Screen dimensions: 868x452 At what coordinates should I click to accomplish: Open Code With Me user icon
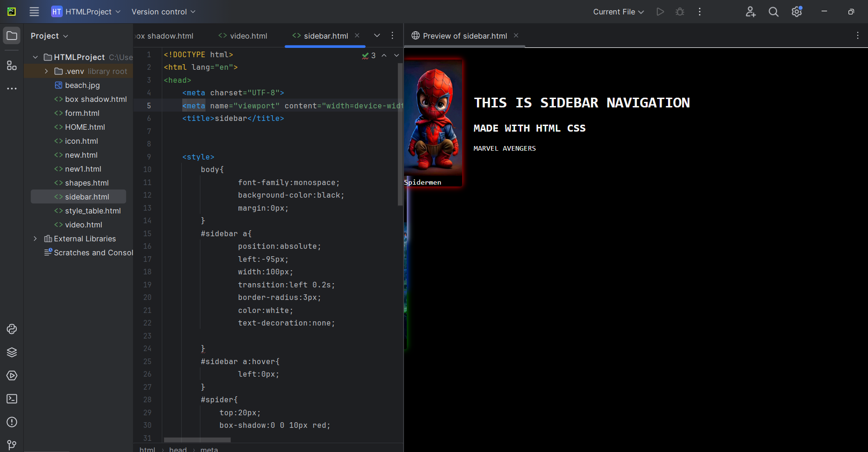(750, 12)
